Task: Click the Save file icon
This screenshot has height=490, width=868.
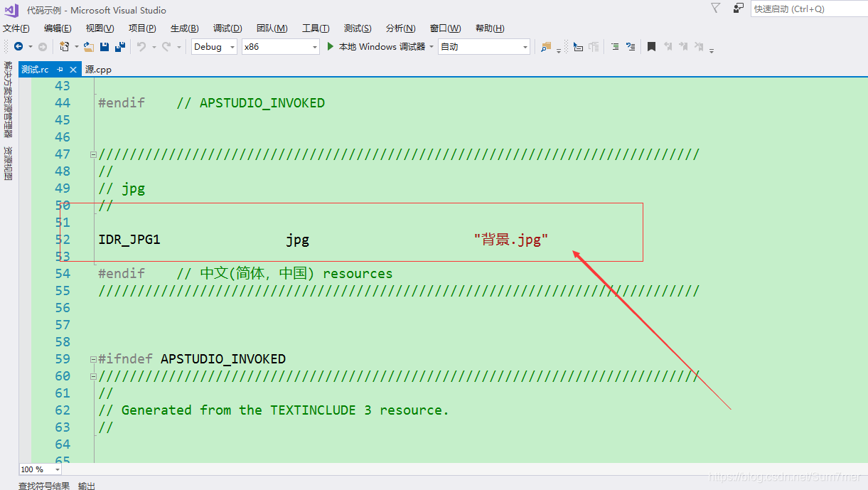Action: (104, 46)
